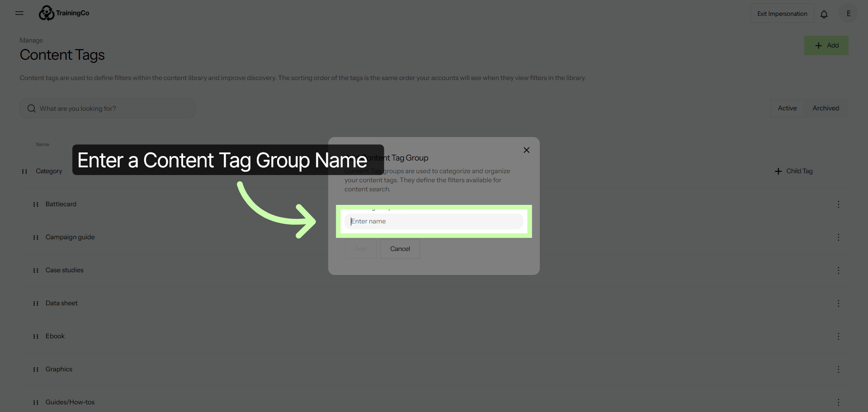Select the Campaign guide tag
Image resolution: width=868 pixels, height=412 pixels.
70,237
